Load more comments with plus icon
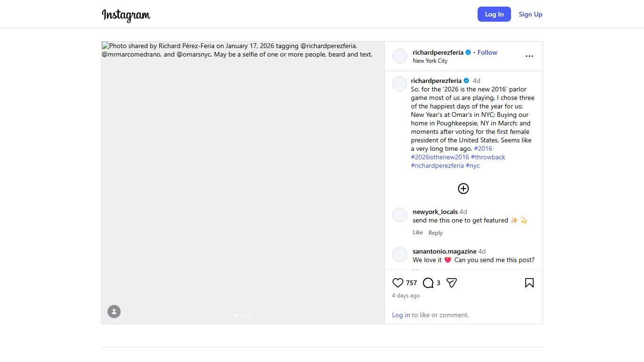Viewport: 644px width, 362px height. [x=463, y=189]
